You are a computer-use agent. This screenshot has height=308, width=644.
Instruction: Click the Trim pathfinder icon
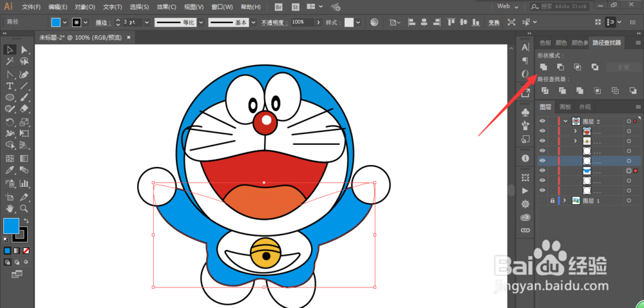[562, 90]
